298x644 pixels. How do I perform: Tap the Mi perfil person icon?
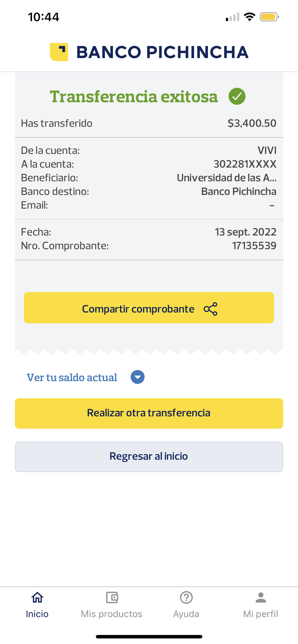(261, 598)
